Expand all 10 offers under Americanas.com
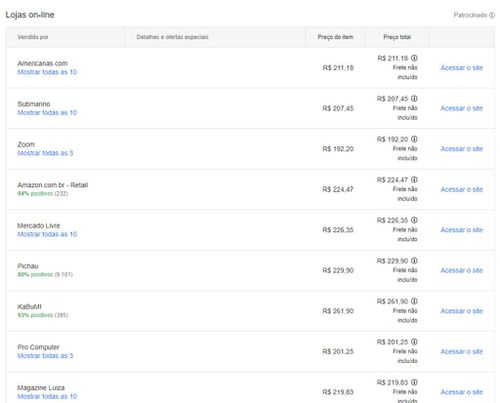Screen dimensions: 500x403 click(47, 72)
